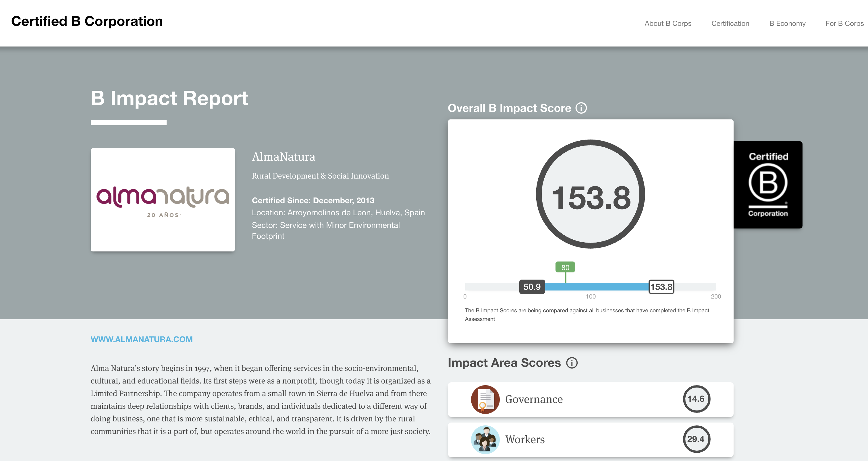Open the Certification menu item
Image resolution: width=868 pixels, height=461 pixels.
coord(730,24)
